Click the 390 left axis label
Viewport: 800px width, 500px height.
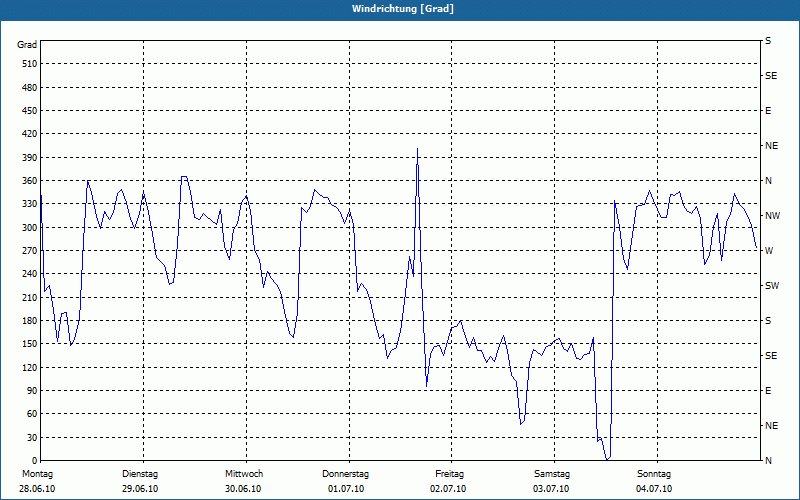(x=30, y=158)
